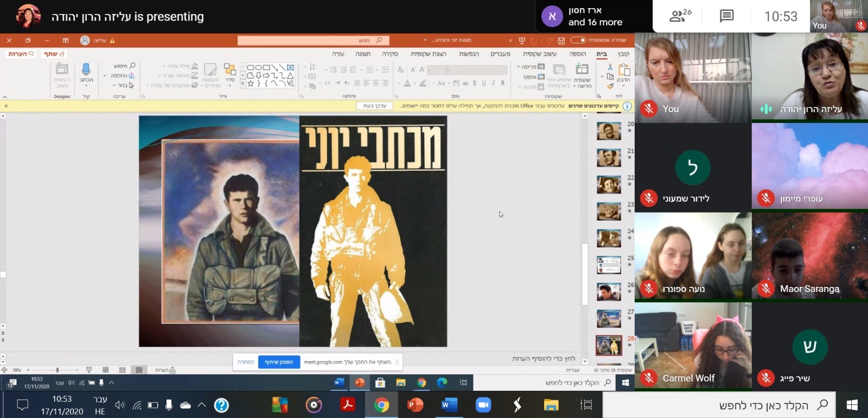Open slide Layout dropdown
The width and height of the screenshot is (868, 418).
530,67
